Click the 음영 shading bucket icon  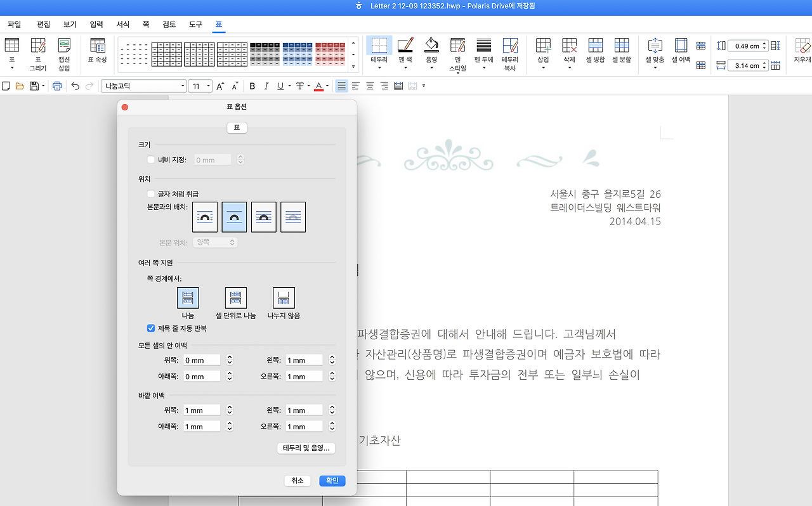click(x=431, y=45)
